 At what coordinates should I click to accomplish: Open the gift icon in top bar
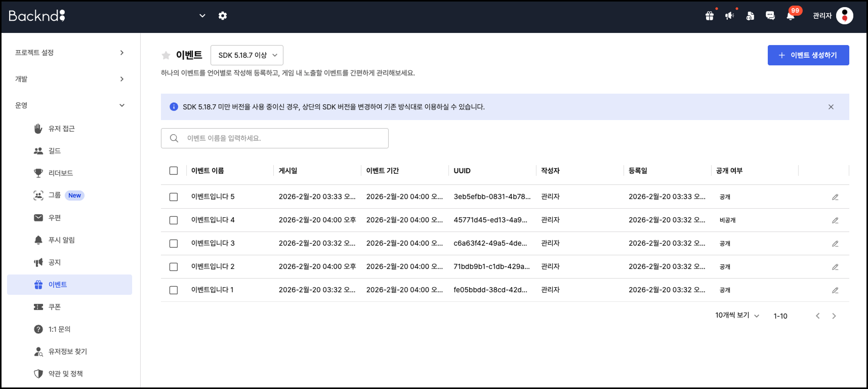(x=710, y=16)
